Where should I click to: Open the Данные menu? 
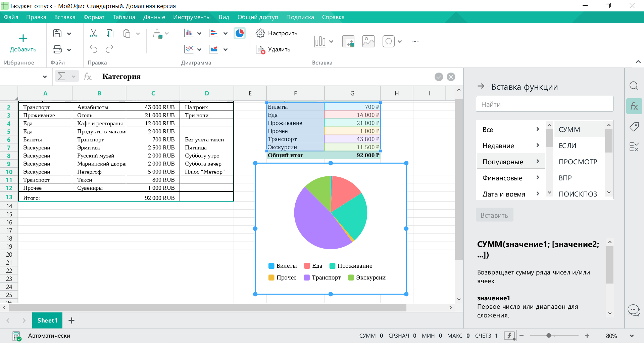click(x=154, y=17)
